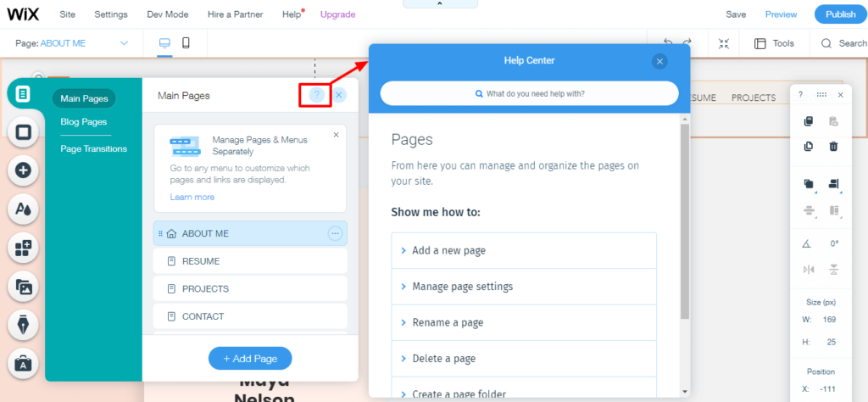Click the help question mark on toolbar panel
This screenshot has height=402, width=868.
800,95
